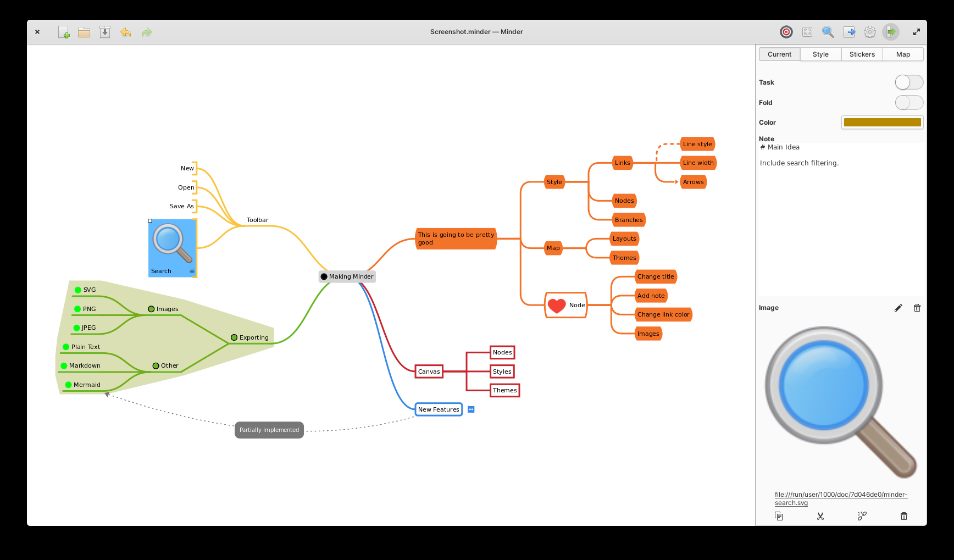Copy the node with the copy icon at bottom
Image resolution: width=954 pixels, height=560 pixels.
pos(778,516)
